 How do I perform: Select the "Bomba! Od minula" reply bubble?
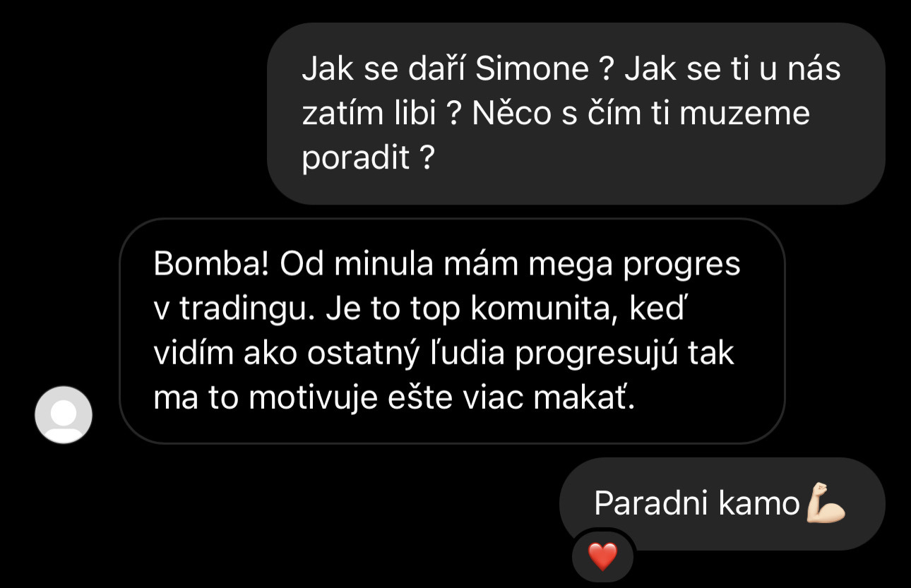click(452, 331)
